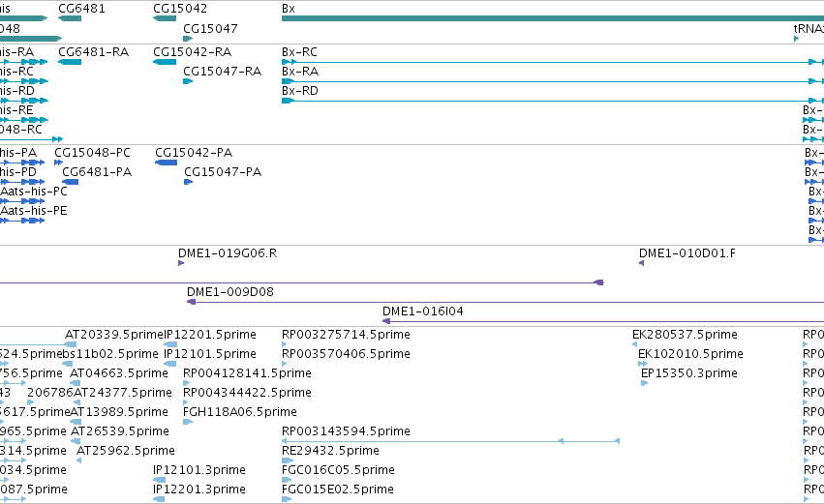Select EST FGC015E02.5prime
The width and height of the screenshot is (824, 504).
click(x=337, y=489)
